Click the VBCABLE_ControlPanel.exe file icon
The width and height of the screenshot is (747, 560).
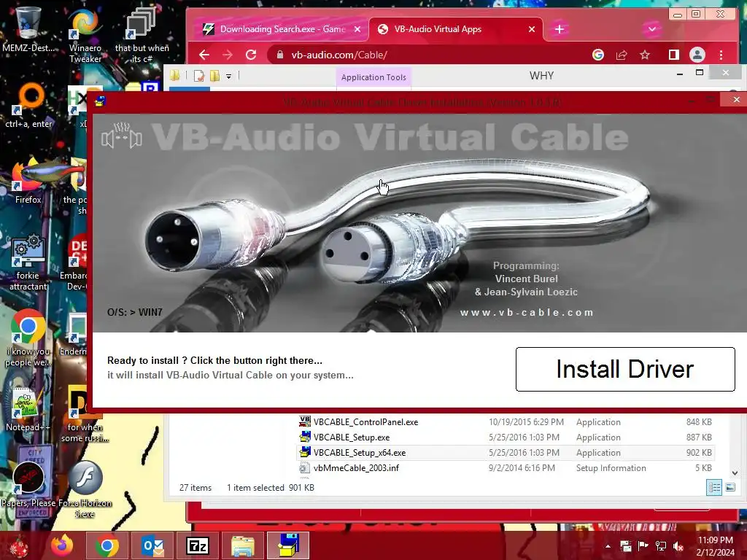pyautogui.click(x=305, y=421)
